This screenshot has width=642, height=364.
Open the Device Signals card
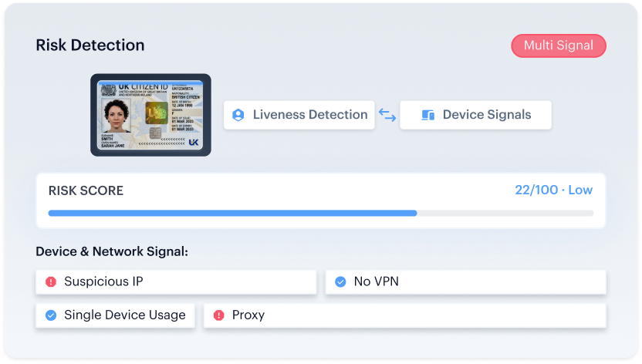point(475,115)
